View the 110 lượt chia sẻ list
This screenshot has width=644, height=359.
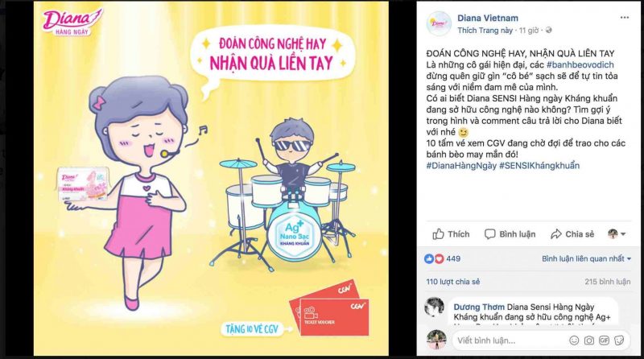tap(452, 282)
